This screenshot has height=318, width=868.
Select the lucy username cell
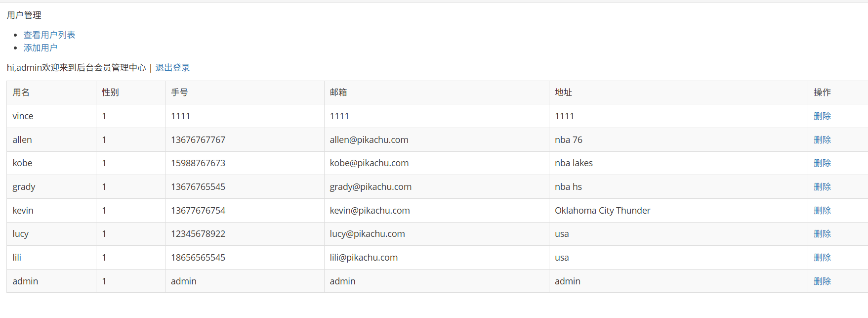(51, 234)
